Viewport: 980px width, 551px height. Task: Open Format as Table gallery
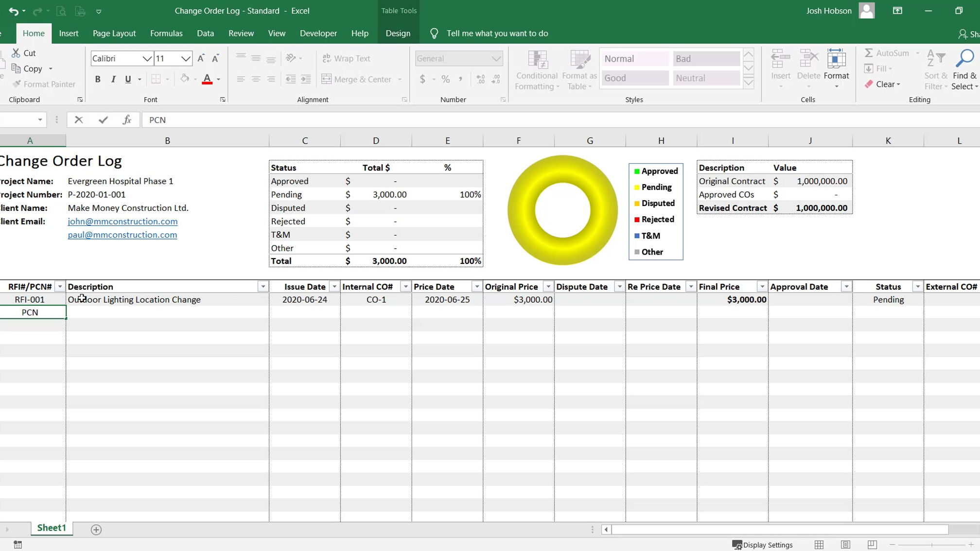click(579, 70)
